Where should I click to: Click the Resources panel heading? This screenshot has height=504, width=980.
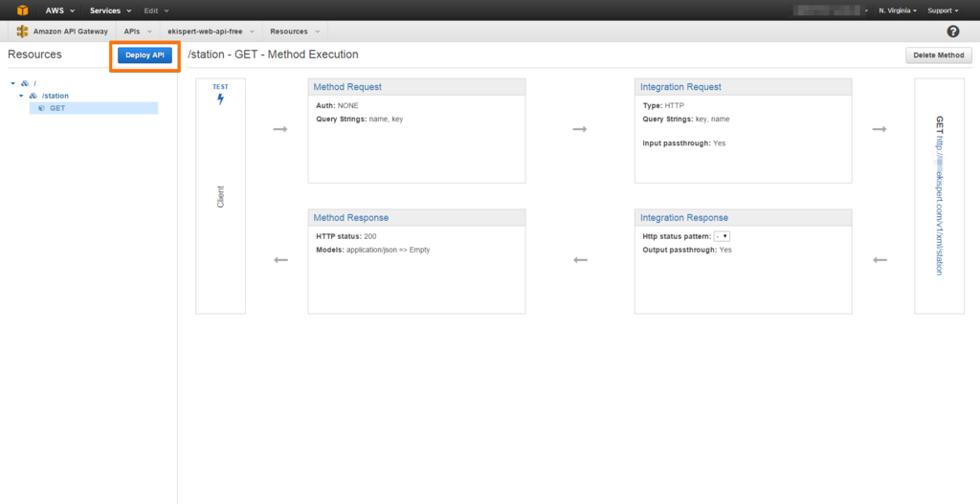(35, 55)
